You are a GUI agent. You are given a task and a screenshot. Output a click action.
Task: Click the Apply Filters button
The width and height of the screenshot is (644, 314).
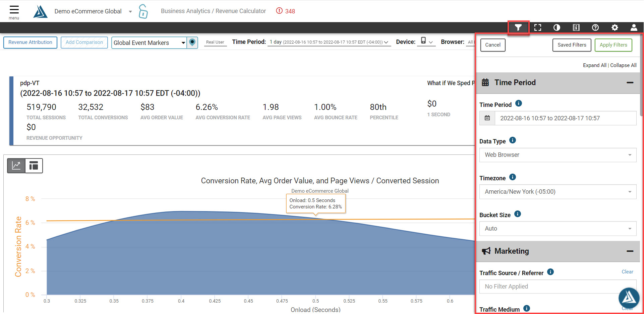click(613, 45)
